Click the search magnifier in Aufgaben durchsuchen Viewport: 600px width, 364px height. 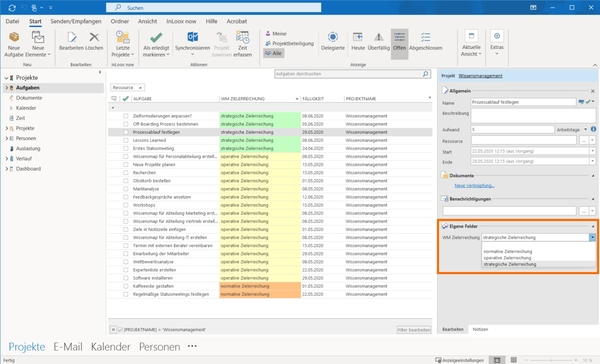[x=426, y=74]
